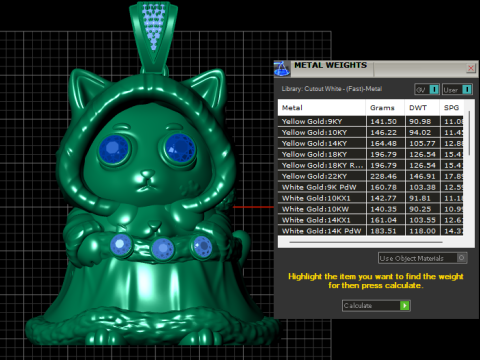Click the 118.00 DWT value
The width and height of the screenshot is (480, 360).
tap(422, 231)
